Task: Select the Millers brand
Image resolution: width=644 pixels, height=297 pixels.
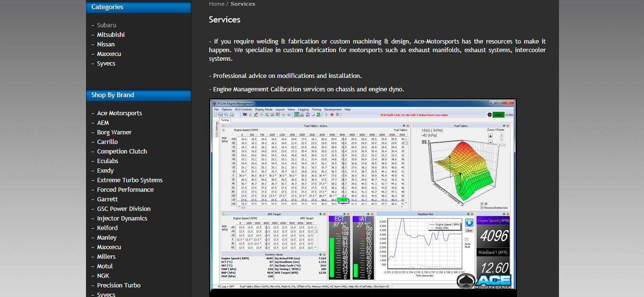Action: [106, 256]
